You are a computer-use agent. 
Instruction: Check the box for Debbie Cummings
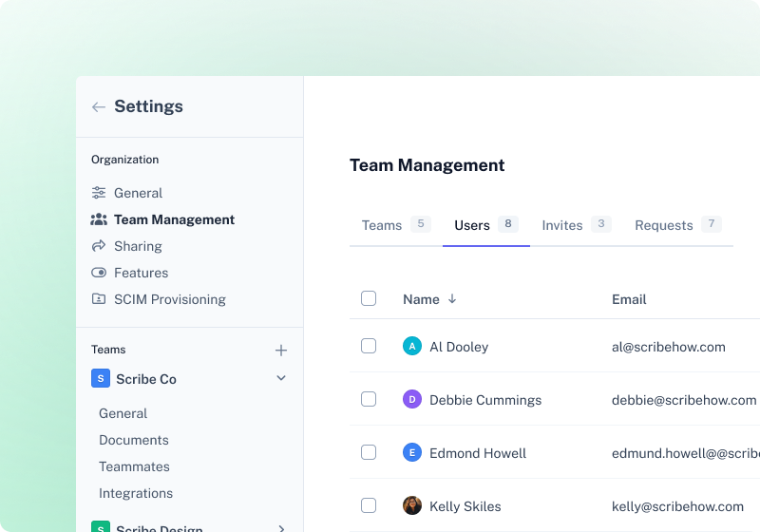pos(369,399)
